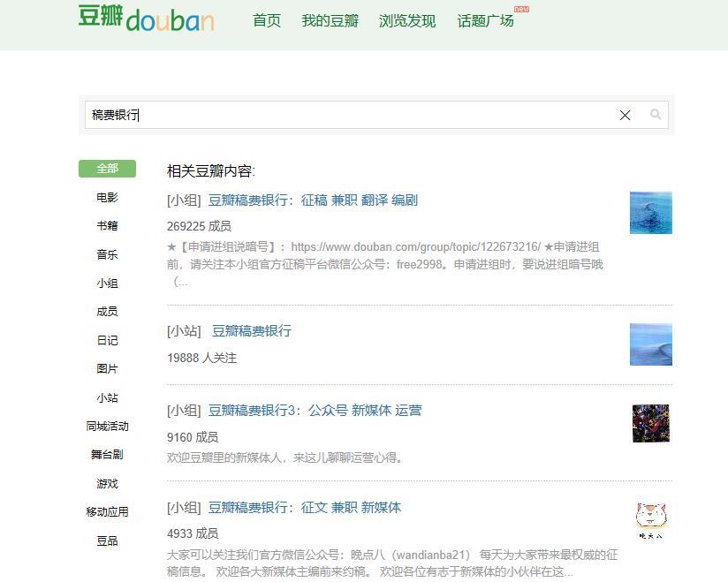
Task: Open the 我的豆瓣 menu item
Action: (x=329, y=19)
